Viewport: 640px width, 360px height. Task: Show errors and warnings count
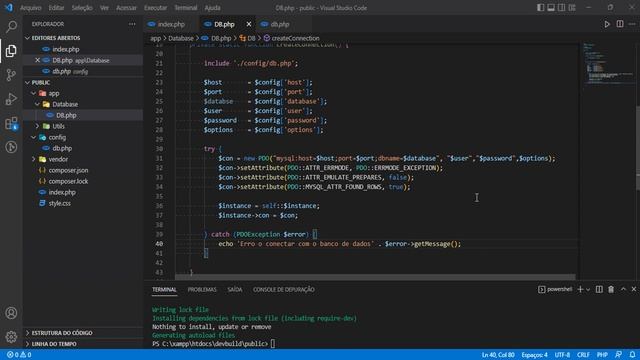coord(19,355)
